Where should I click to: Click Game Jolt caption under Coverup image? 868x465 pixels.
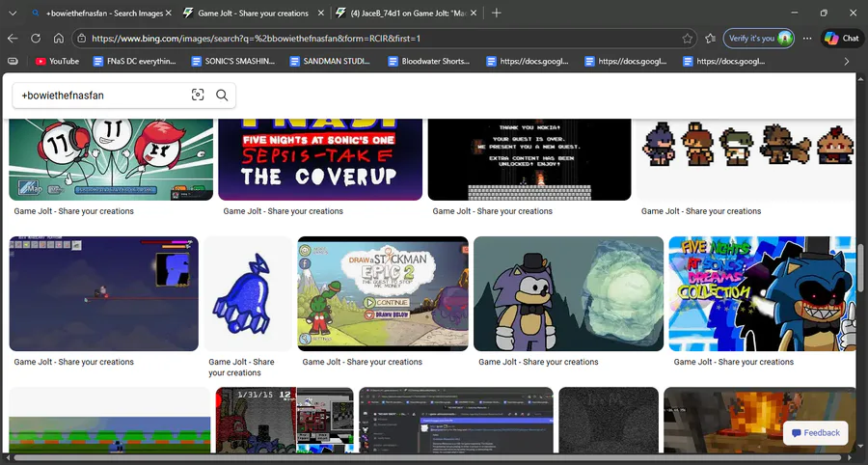pyautogui.click(x=283, y=211)
